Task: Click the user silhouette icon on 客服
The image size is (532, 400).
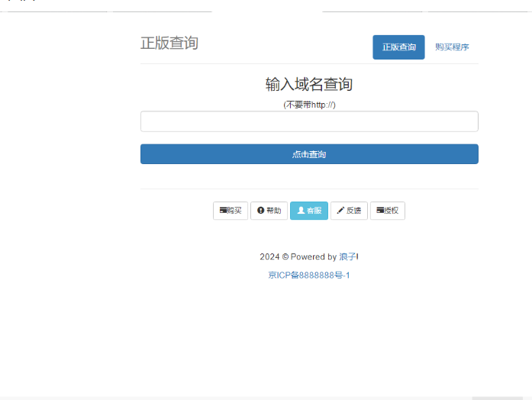Action: [301, 211]
